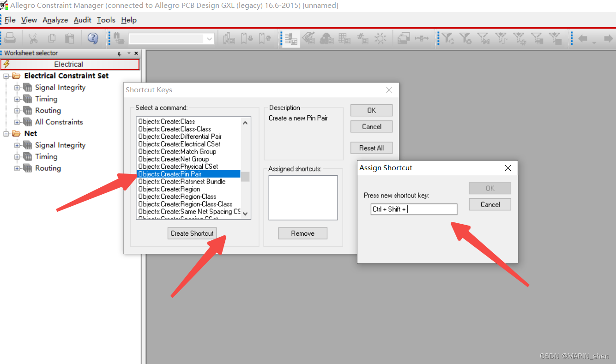This screenshot has width=616, height=364.
Task: Select Objects:Create:Net Group command
Action: (x=174, y=159)
